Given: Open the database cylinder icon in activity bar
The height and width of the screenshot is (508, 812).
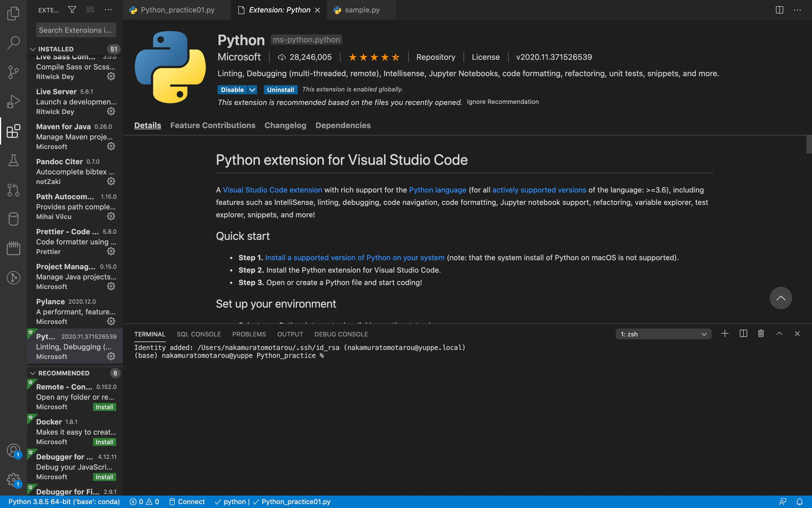Looking at the screenshot, I should point(14,219).
